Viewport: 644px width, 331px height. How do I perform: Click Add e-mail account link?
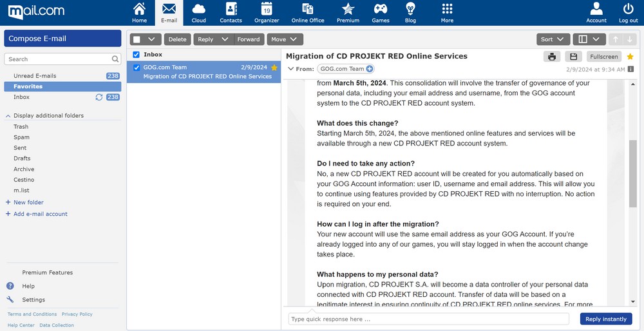pyautogui.click(x=36, y=214)
